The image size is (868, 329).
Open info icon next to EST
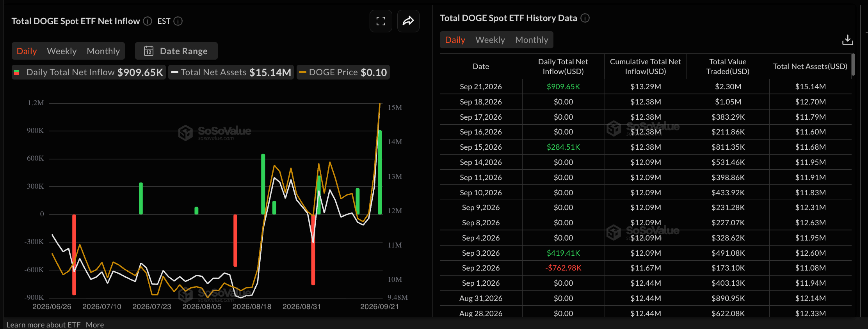[x=178, y=21]
